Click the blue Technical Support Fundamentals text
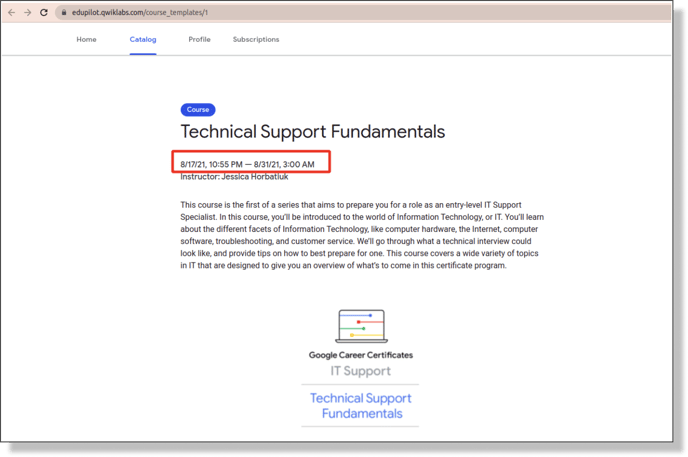This screenshot has width=688, height=457. 360,405
